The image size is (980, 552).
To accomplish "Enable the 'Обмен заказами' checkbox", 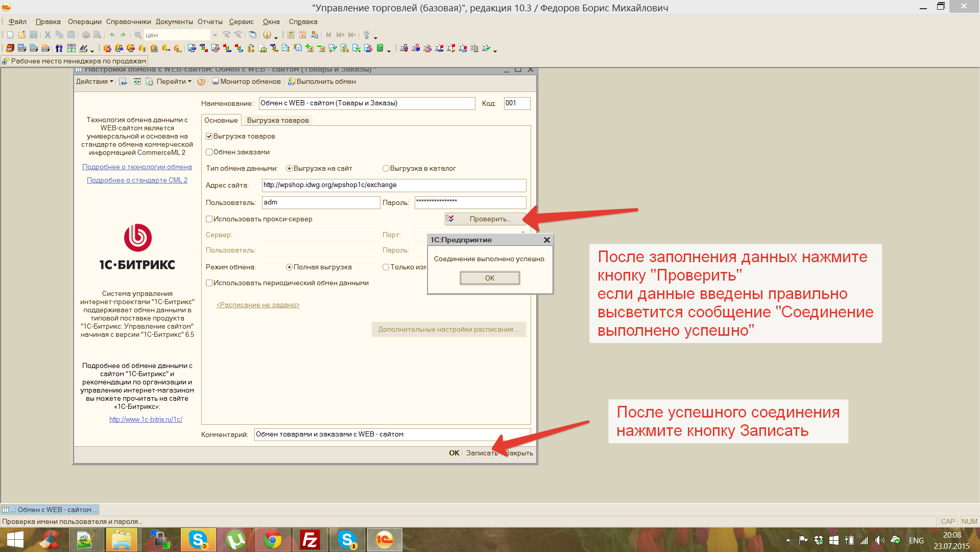I will pos(209,152).
